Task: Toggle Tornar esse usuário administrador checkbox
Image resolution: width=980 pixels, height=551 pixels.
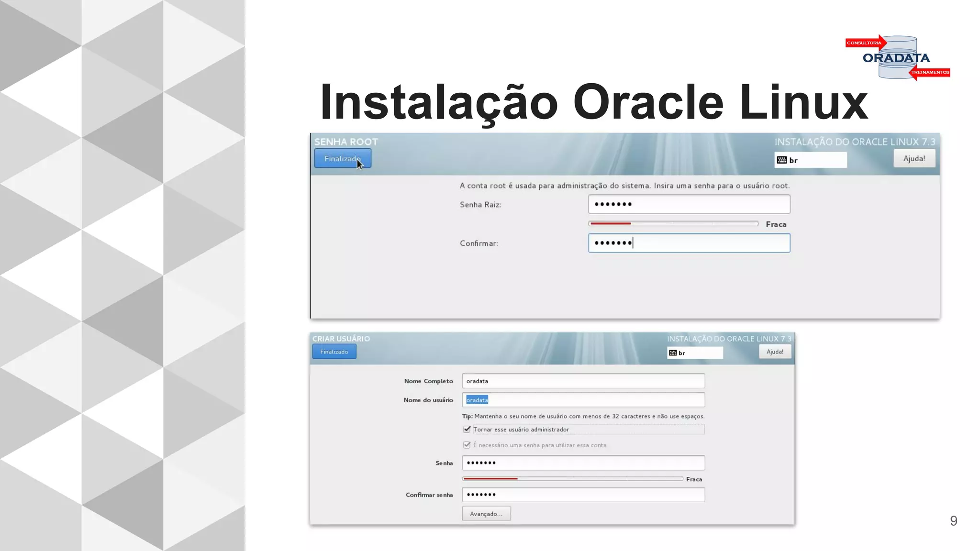Action: (x=467, y=430)
